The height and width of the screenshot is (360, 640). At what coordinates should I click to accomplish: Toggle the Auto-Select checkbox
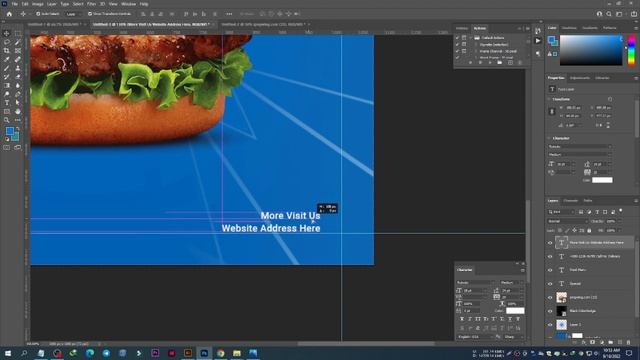click(38, 14)
